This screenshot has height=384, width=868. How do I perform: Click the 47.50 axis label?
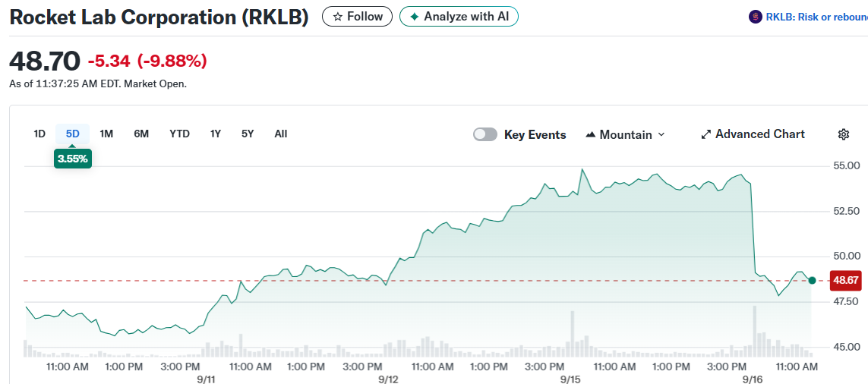[x=846, y=301]
